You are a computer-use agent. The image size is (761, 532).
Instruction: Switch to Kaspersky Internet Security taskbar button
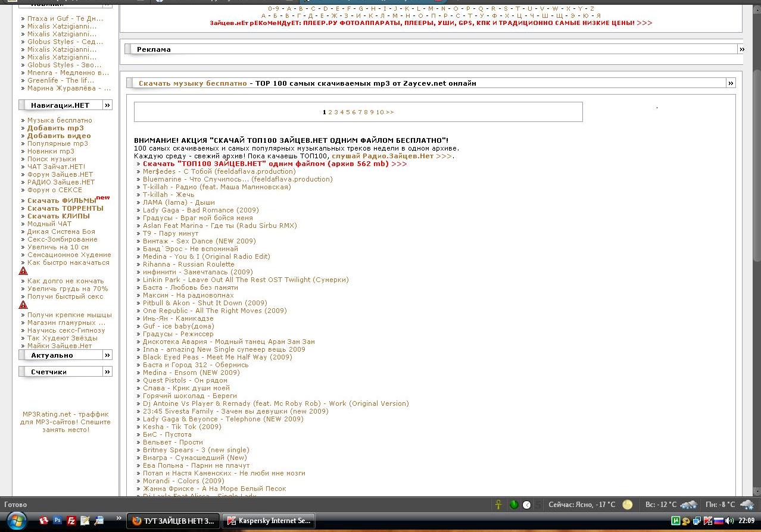pyautogui.click(x=268, y=521)
